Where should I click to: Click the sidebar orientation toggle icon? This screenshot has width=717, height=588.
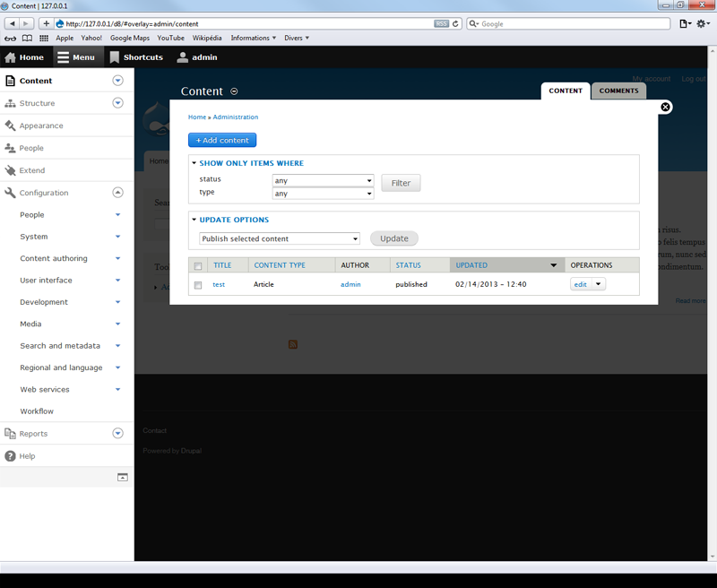tap(123, 478)
